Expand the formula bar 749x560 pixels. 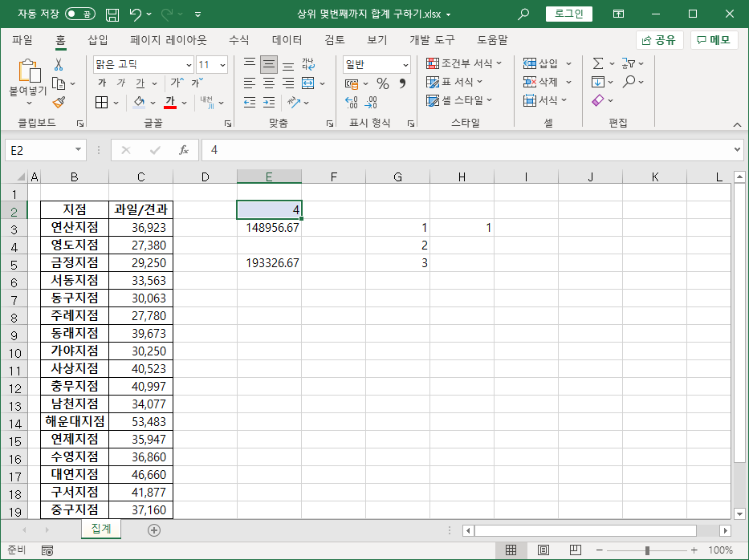[738, 150]
